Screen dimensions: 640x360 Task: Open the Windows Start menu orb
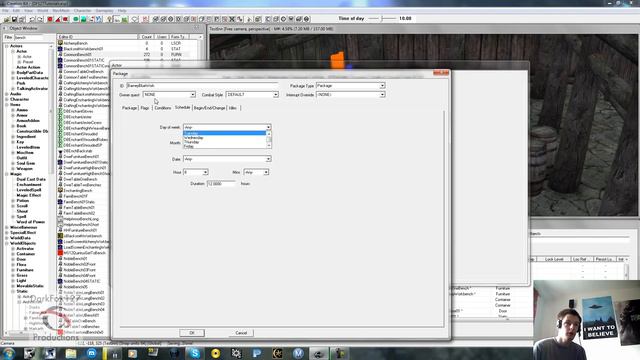pyautogui.click(x=9, y=353)
